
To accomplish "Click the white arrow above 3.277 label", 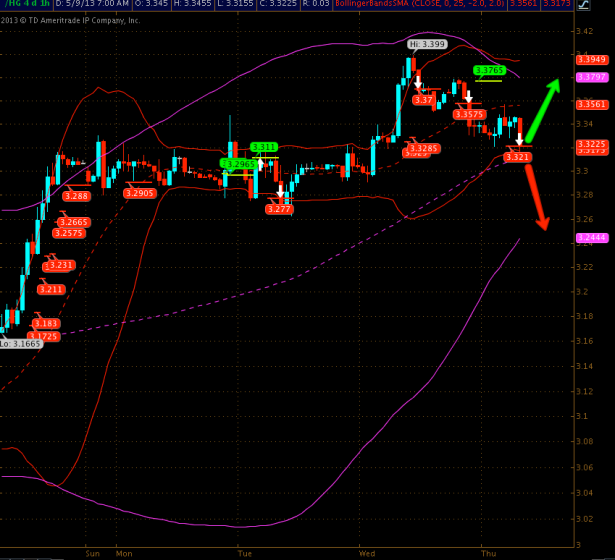I will [281, 192].
